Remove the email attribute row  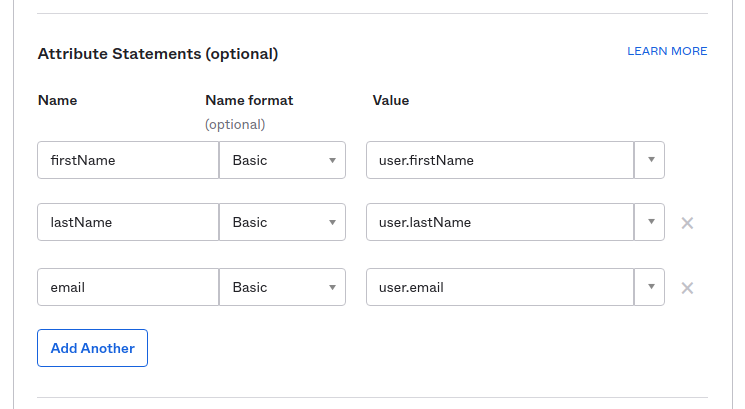click(687, 288)
